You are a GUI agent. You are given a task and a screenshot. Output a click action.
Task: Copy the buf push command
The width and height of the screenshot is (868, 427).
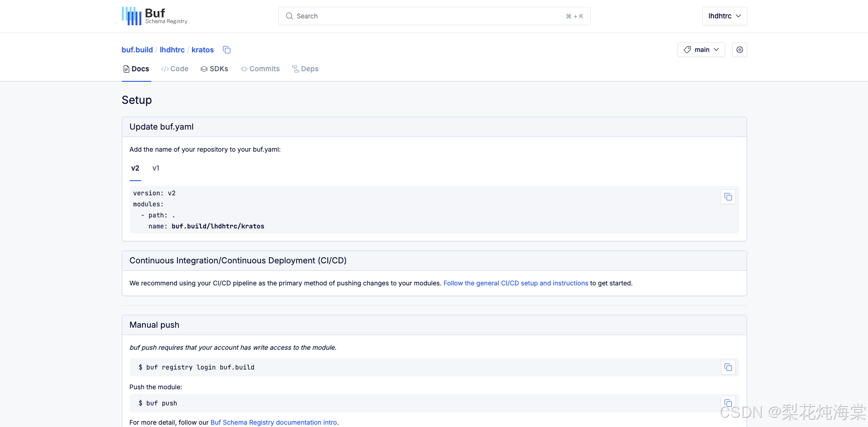pyautogui.click(x=728, y=403)
